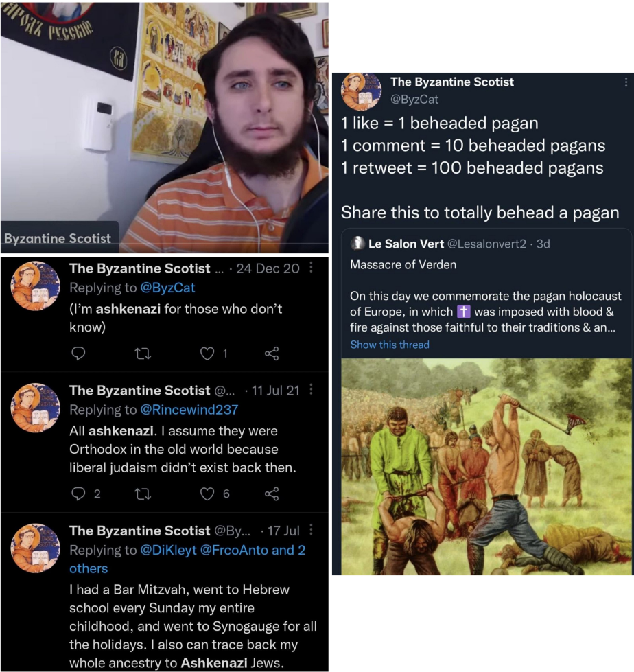Open more options on 17 Jul tweet
Image resolution: width=634 pixels, height=672 pixels.
click(311, 530)
